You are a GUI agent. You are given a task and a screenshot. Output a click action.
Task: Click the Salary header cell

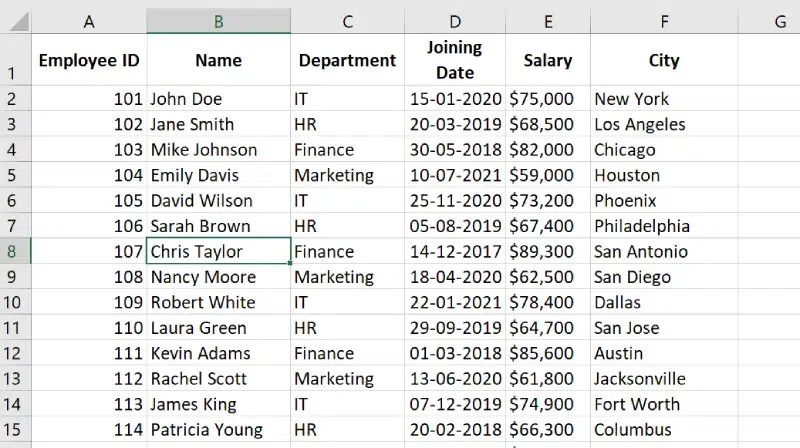click(548, 60)
